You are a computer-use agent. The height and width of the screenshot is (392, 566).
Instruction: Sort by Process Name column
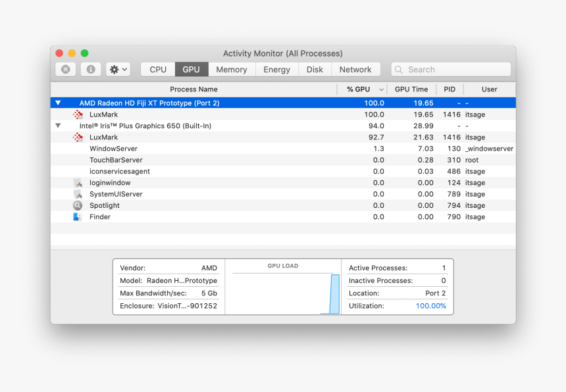[x=194, y=89]
